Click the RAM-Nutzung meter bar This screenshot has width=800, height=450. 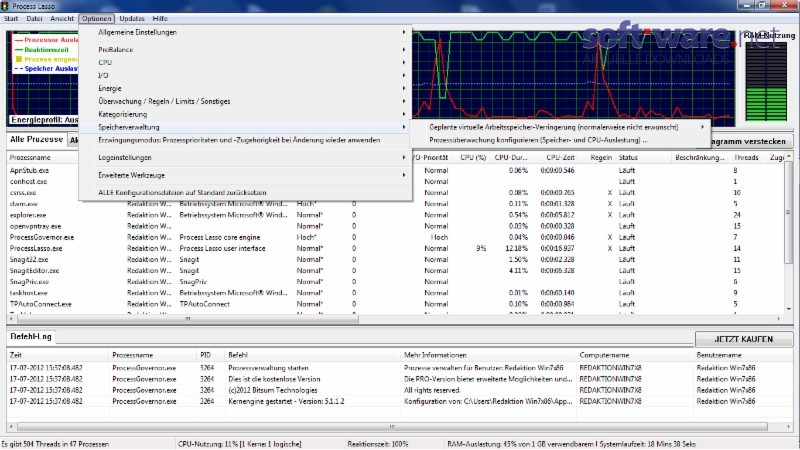tap(766, 81)
